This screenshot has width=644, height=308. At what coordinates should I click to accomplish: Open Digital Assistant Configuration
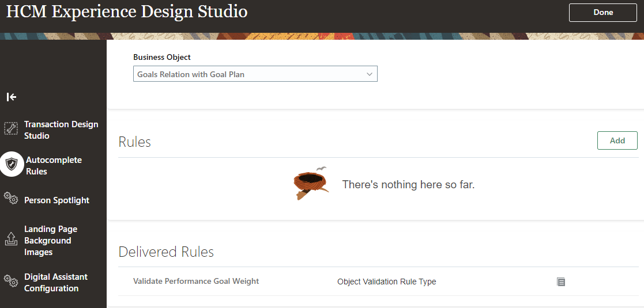[56, 283]
